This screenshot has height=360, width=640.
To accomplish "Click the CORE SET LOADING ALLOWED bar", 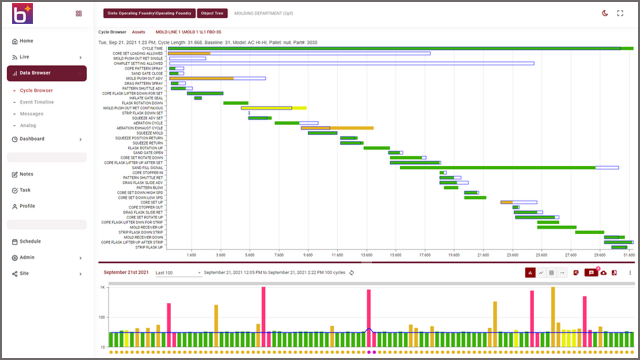I will 300,53.
